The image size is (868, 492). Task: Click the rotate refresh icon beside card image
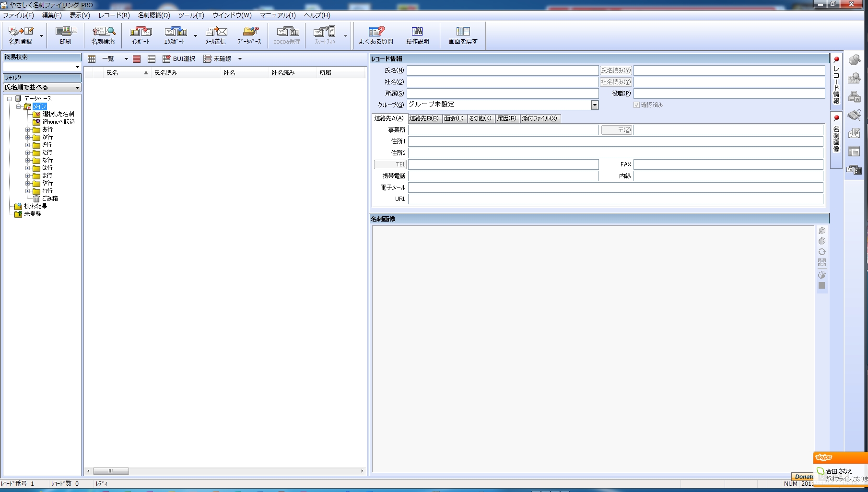[x=822, y=252]
